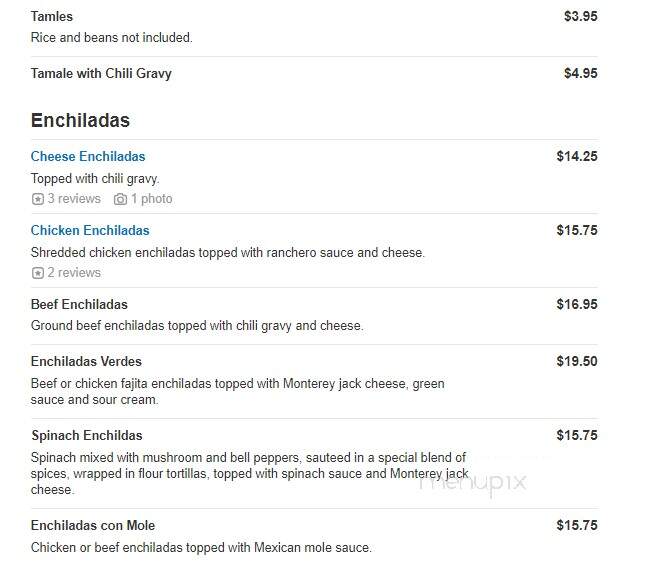The image size is (652, 565).
Task: Click the $4.95 Tamale with Chili Gravy price
Action: 581,73
